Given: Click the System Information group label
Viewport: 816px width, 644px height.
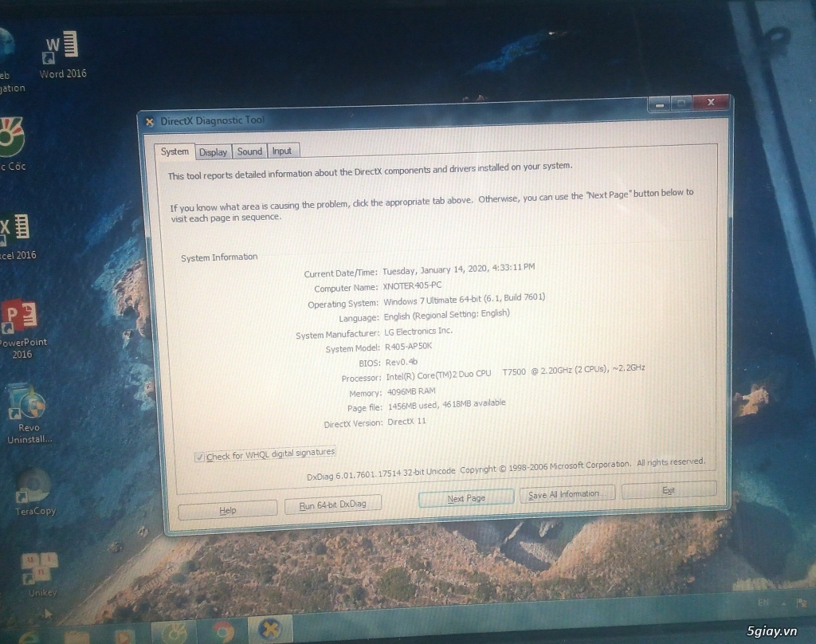Looking at the screenshot, I should click(x=219, y=257).
